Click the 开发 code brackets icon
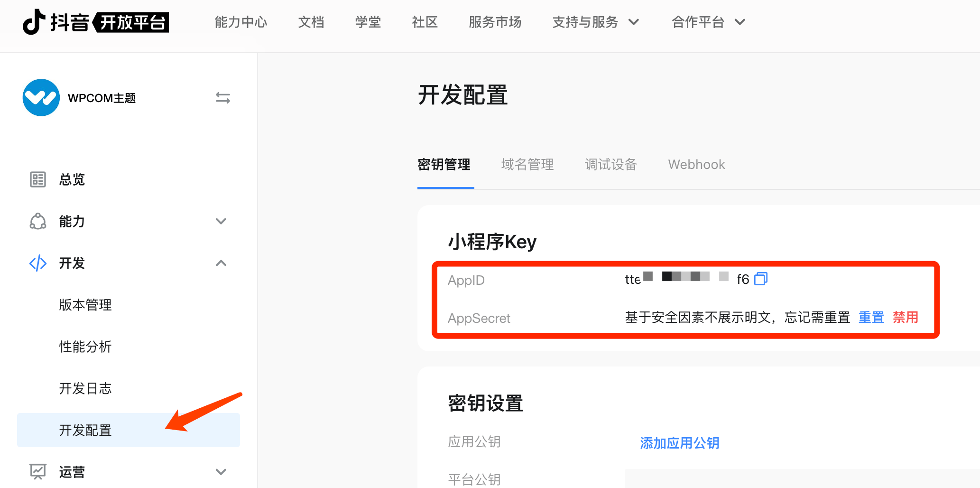The height and width of the screenshot is (488, 980). tap(38, 263)
